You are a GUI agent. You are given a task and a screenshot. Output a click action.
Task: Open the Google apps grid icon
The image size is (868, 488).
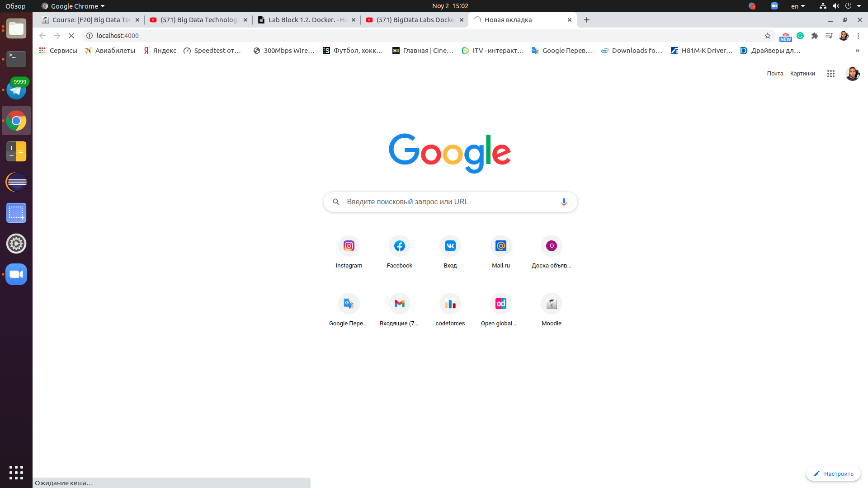click(830, 74)
